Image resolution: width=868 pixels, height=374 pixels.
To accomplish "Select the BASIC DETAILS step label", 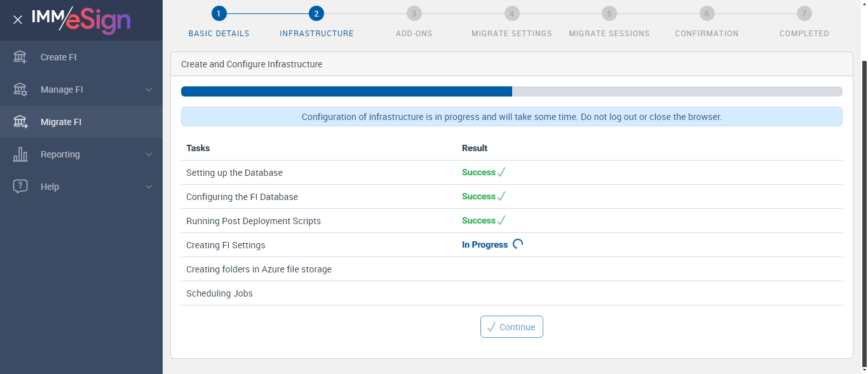I will [219, 34].
